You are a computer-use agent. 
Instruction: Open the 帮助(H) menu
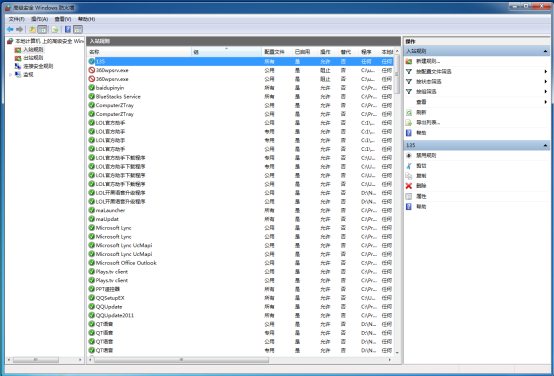pyautogui.click(x=87, y=19)
